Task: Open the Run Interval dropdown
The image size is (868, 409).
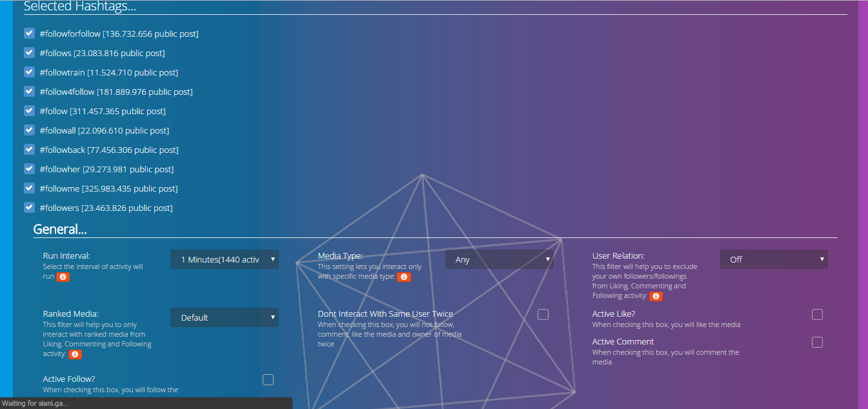Action: [x=225, y=259]
